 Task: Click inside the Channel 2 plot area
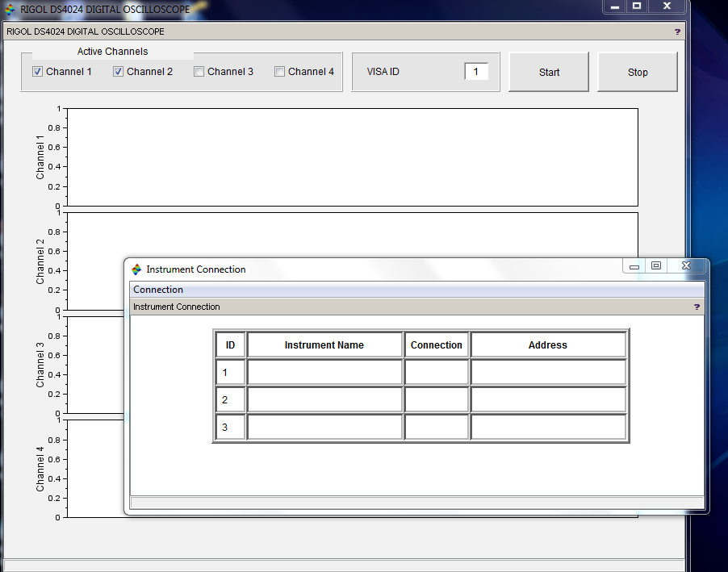point(353,235)
